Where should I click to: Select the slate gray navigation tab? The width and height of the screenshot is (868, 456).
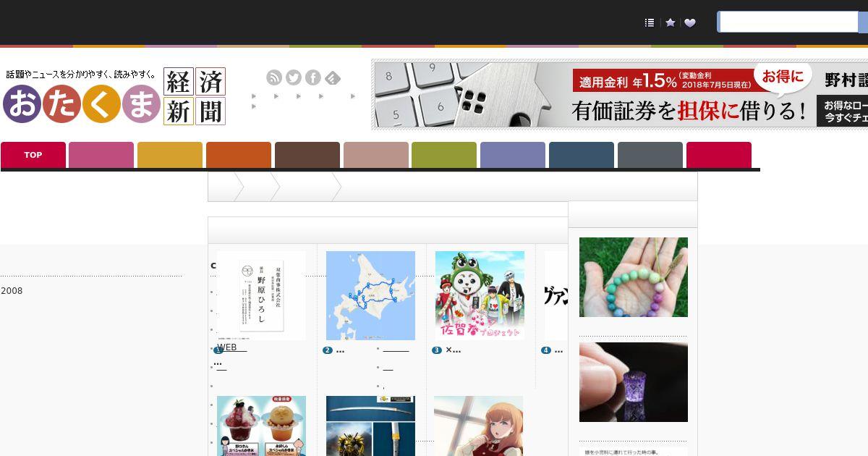(x=650, y=155)
